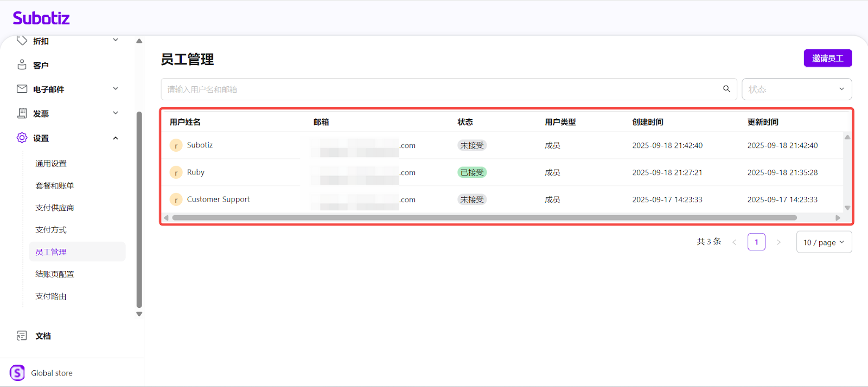This screenshot has height=387, width=868.
Task: Click the search magnifier icon
Action: (x=726, y=89)
